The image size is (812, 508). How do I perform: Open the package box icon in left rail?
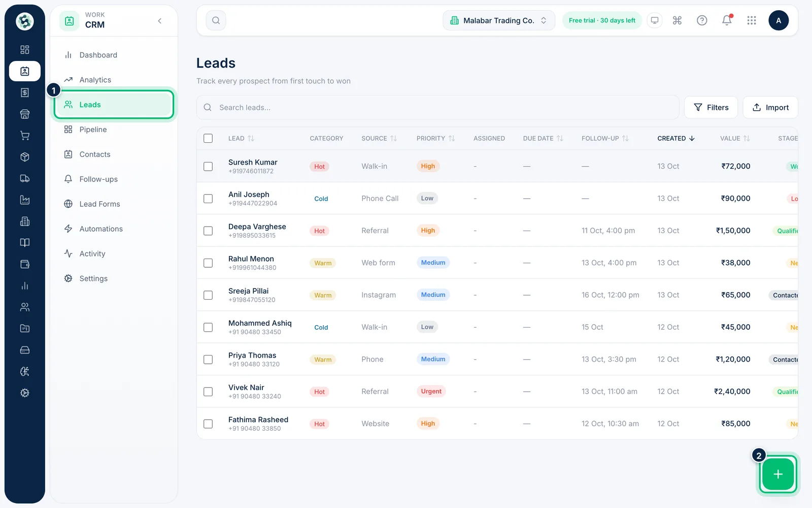[x=24, y=157]
